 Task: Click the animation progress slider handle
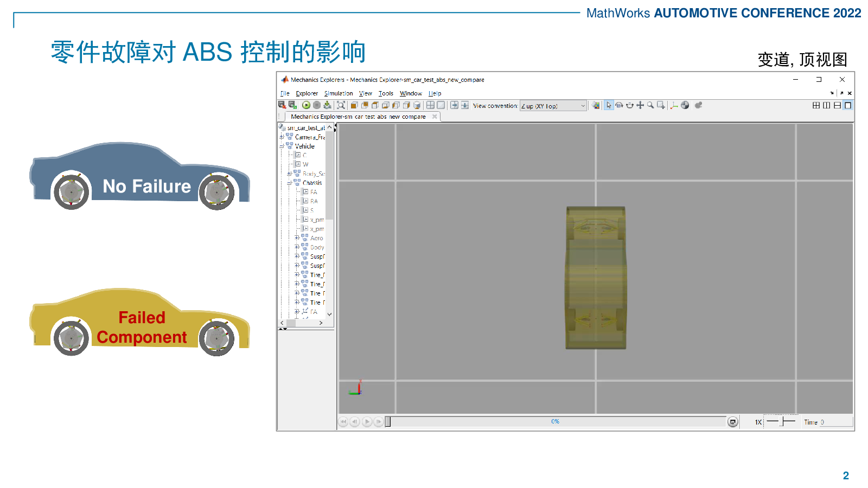tap(388, 421)
